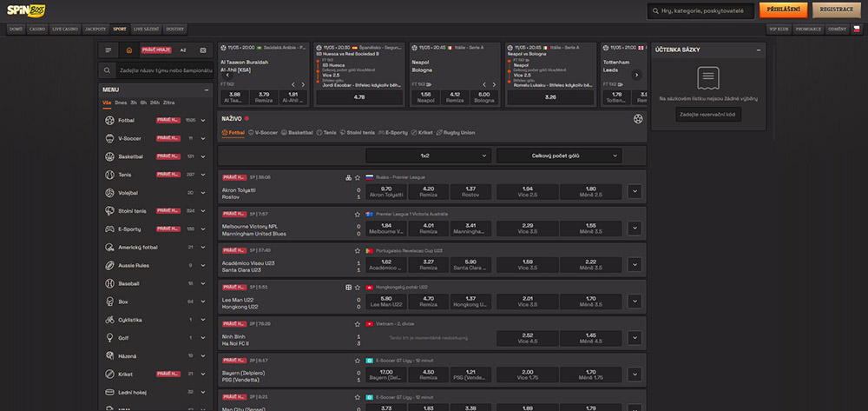Favorite the Melbourne Victory NPL match star
The width and height of the screenshot is (868, 411).
point(358,215)
